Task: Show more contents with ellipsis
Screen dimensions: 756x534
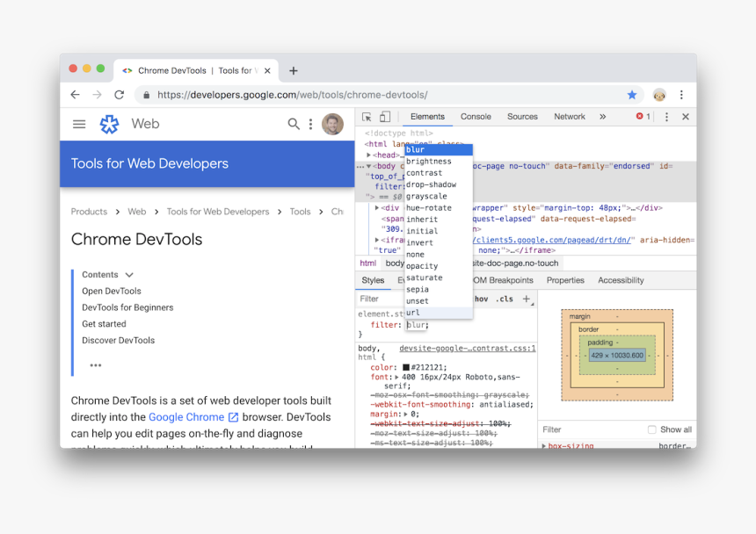Action: pos(96,365)
